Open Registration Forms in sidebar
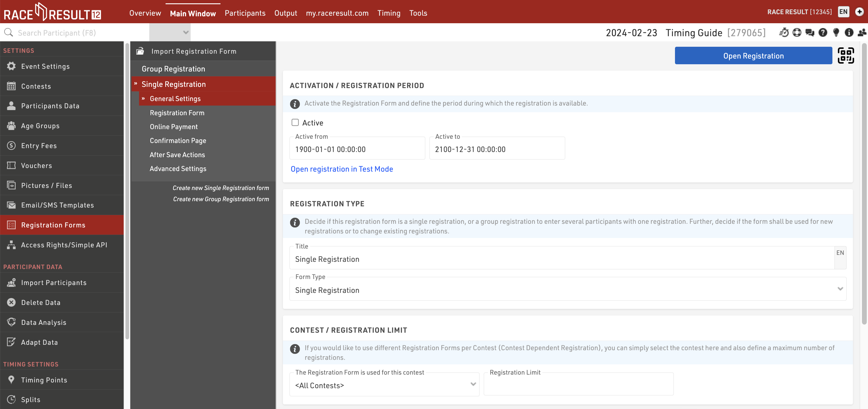This screenshot has height=409, width=868. coord(62,225)
